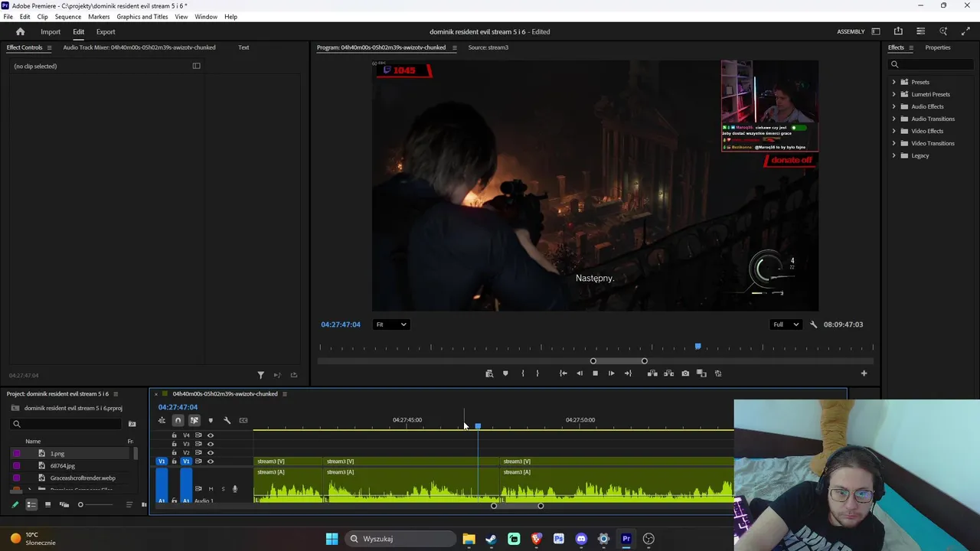
Task: Click Mark Out in Program monitor
Action: coord(537,373)
